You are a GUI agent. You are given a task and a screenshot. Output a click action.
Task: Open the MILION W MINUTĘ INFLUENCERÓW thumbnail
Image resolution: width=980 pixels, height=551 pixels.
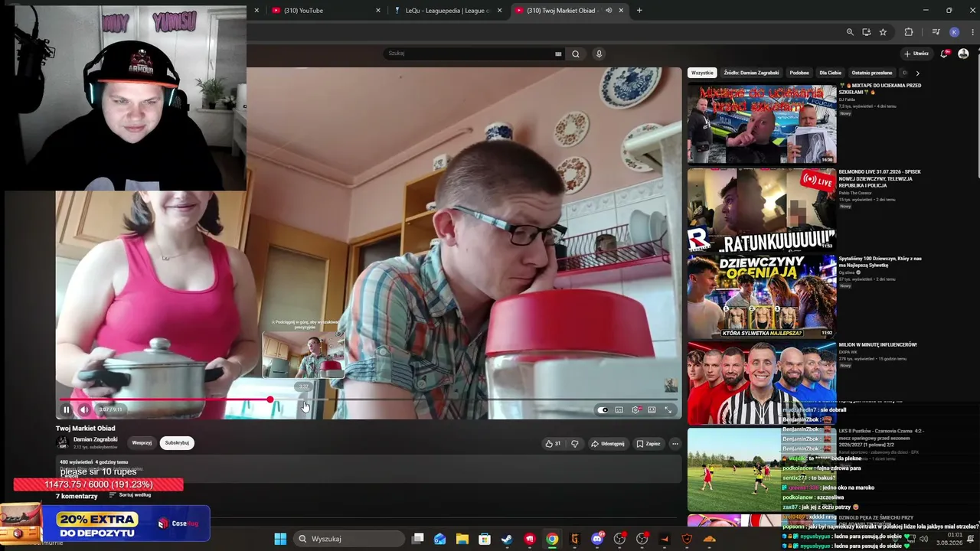coord(762,382)
